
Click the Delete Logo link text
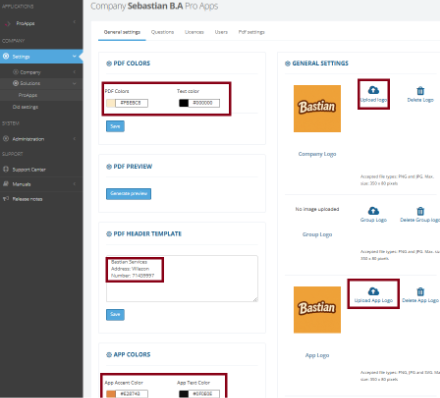420,100
